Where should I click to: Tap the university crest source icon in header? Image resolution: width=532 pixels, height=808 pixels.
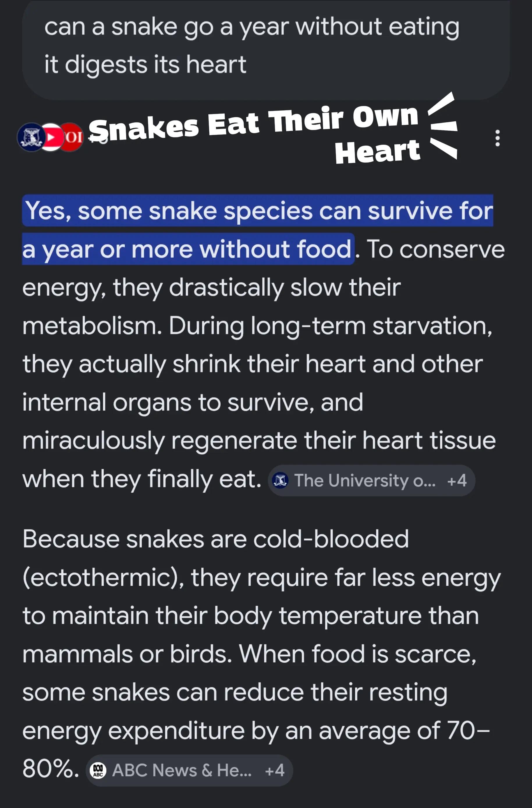[x=31, y=137]
